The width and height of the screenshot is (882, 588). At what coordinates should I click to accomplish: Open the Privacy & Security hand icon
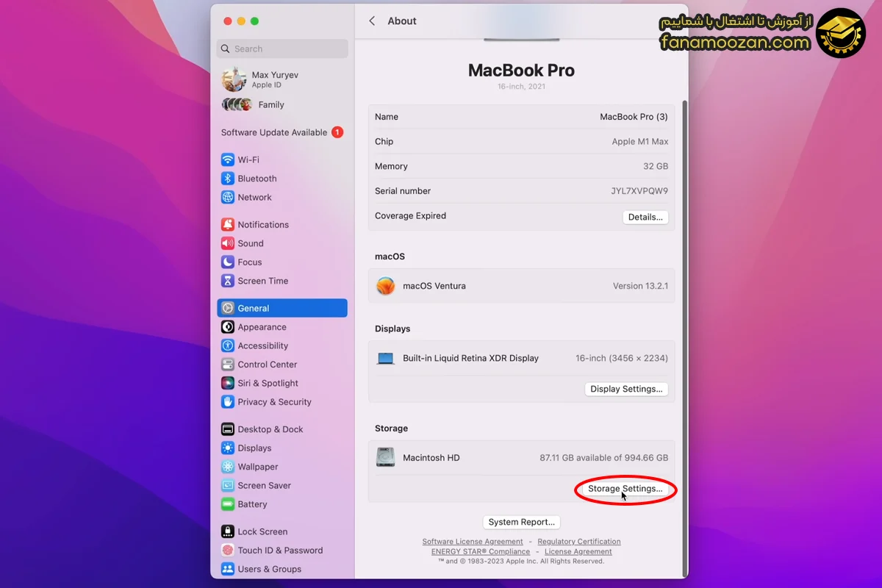228,402
